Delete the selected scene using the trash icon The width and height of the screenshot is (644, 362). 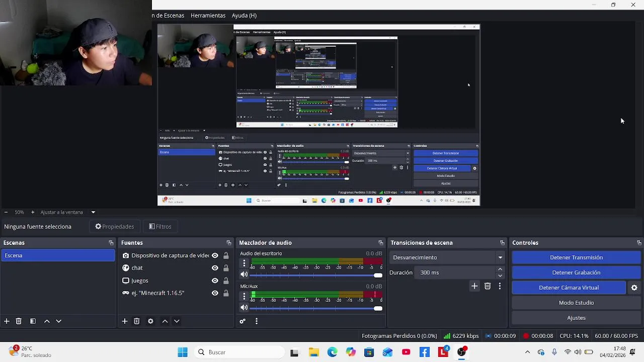click(x=19, y=321)
